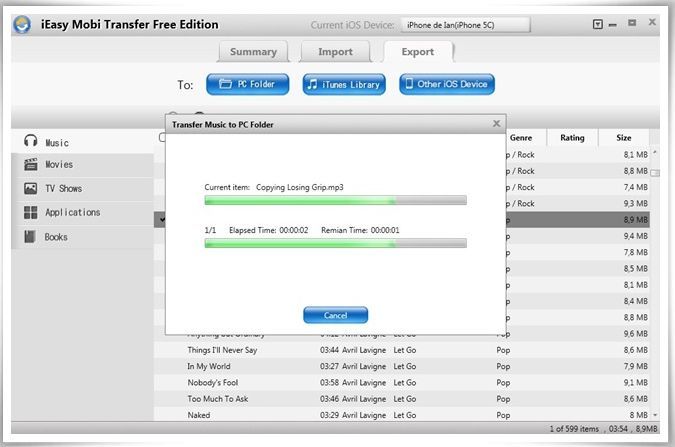The height and width of the screenshot is (447, 675).
Task: Click size value 9,4 MB
Action: tap(635, 236)
